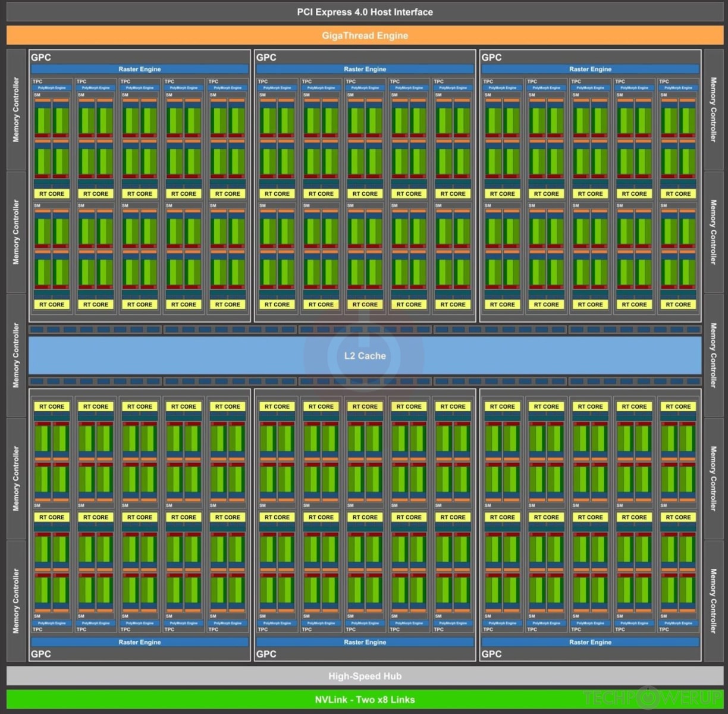Select the Raster Engine bar in the top-left GPC
This screenshot has height=714, width=728.
tap(140, 69)
